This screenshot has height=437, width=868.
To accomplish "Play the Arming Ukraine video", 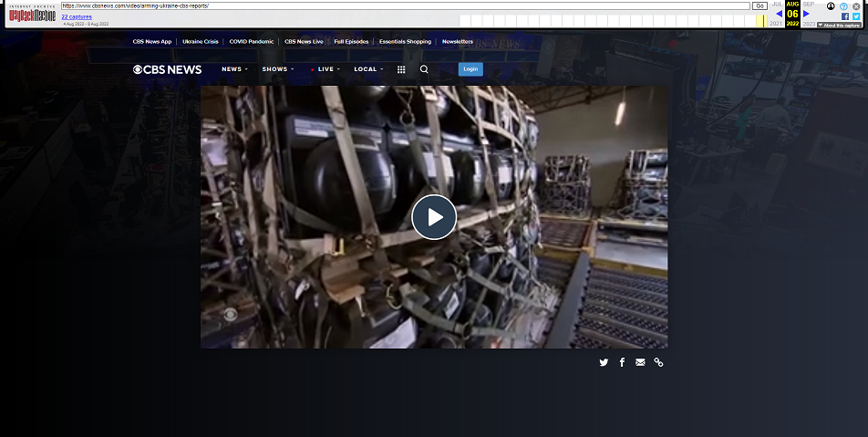I will coord(433,217).
